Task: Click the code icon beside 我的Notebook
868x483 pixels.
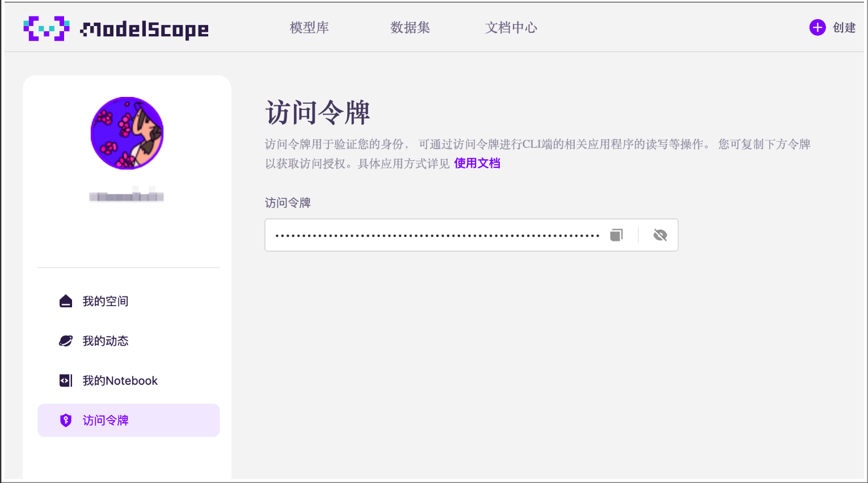Action: [x=65, y=380]
